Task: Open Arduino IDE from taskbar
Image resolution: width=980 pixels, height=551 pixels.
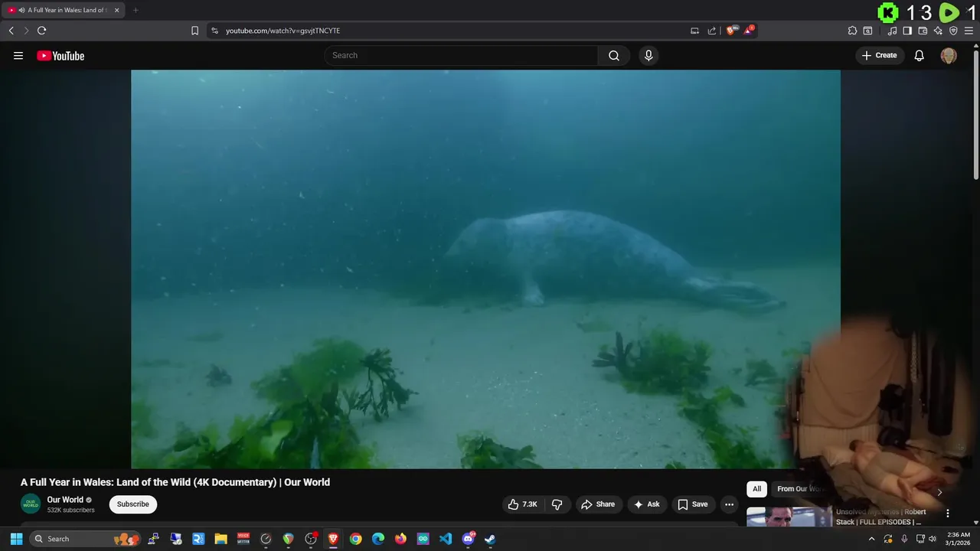Action: coord(423,539)
